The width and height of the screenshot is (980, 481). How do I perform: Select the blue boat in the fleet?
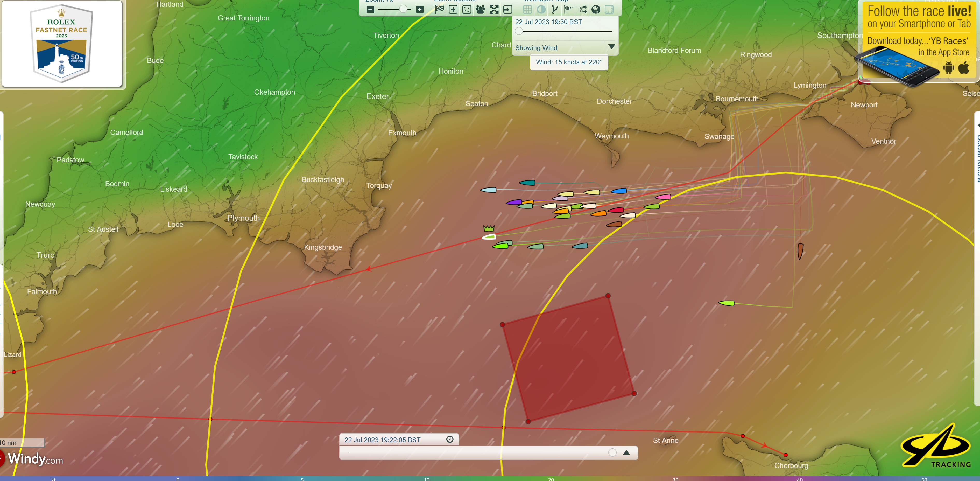619,191
